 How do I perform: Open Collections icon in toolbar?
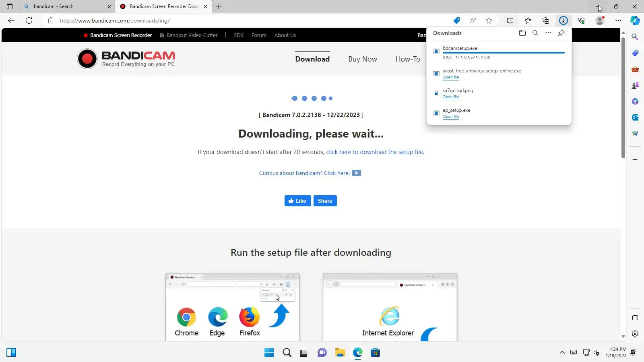tap(546, 21)
